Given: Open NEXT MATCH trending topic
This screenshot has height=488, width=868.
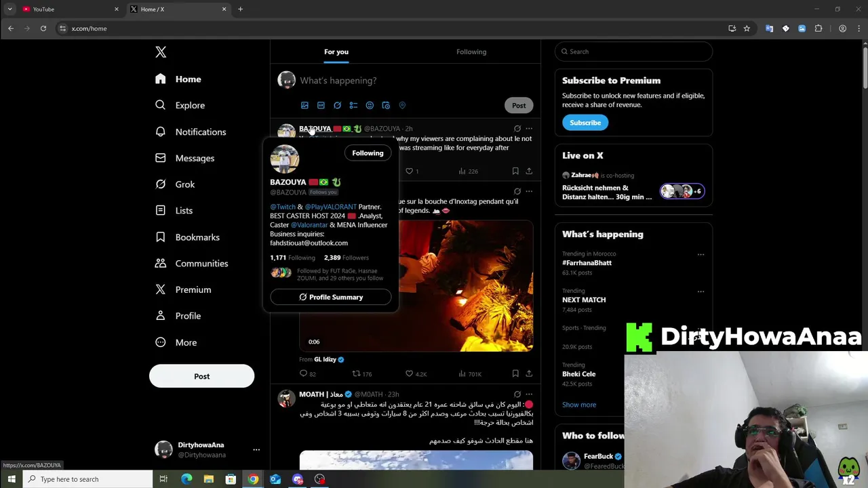Looking at the screenshot, I should (584, 300).
